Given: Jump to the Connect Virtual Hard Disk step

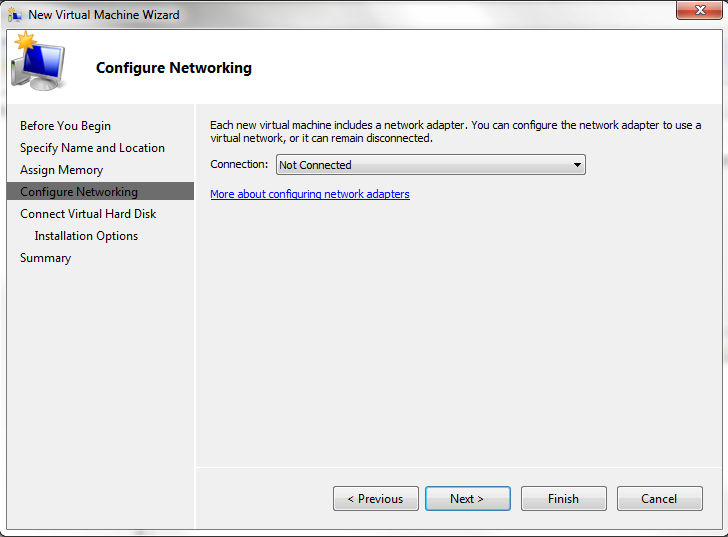Looking at the screenshot, I should (x=88, y=214).
